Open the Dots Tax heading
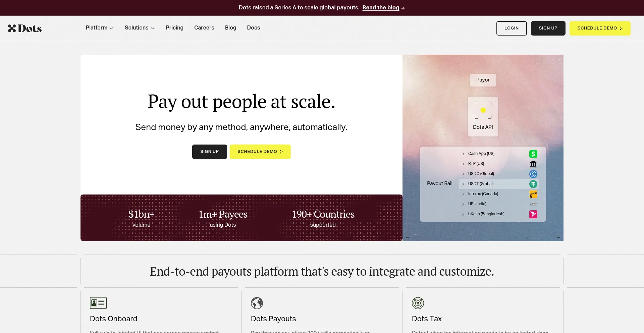This screenshot has width=644, height=333. 427,319
